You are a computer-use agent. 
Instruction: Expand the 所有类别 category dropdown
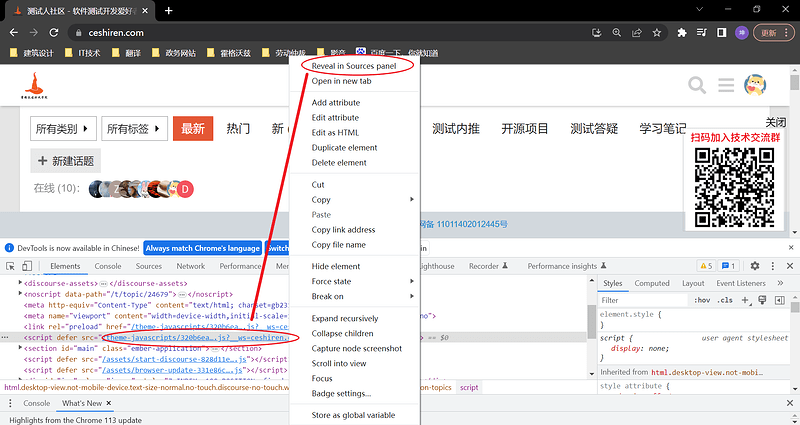(x=63, y=129)
